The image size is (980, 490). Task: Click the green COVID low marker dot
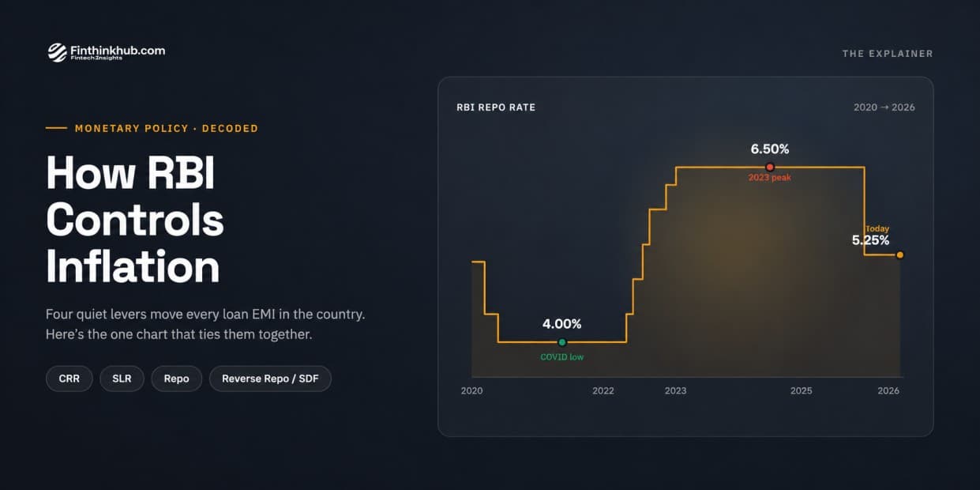pyautogui.click(x=562, y=342)
